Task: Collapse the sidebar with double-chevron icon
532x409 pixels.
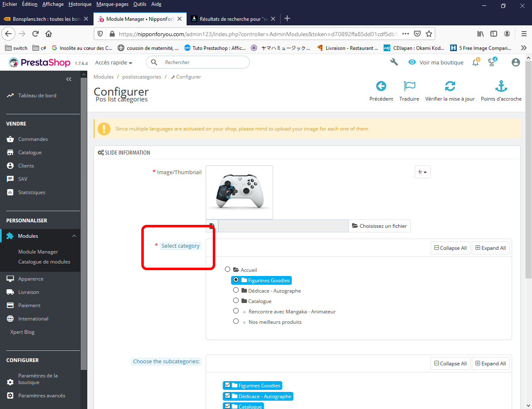Action: (x=69, y=79)
